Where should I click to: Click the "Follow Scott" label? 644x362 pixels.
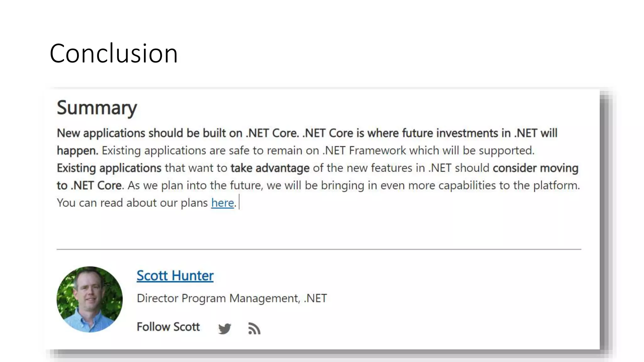(x=168, y=327)
